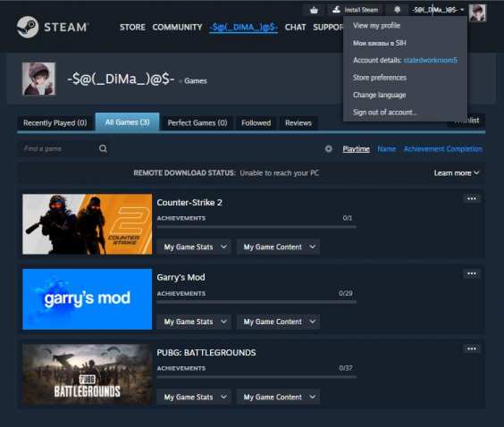Expand My Game Content for Counter-Strike 2
Viewport: 504px width, 427px height.
[278, 247]
